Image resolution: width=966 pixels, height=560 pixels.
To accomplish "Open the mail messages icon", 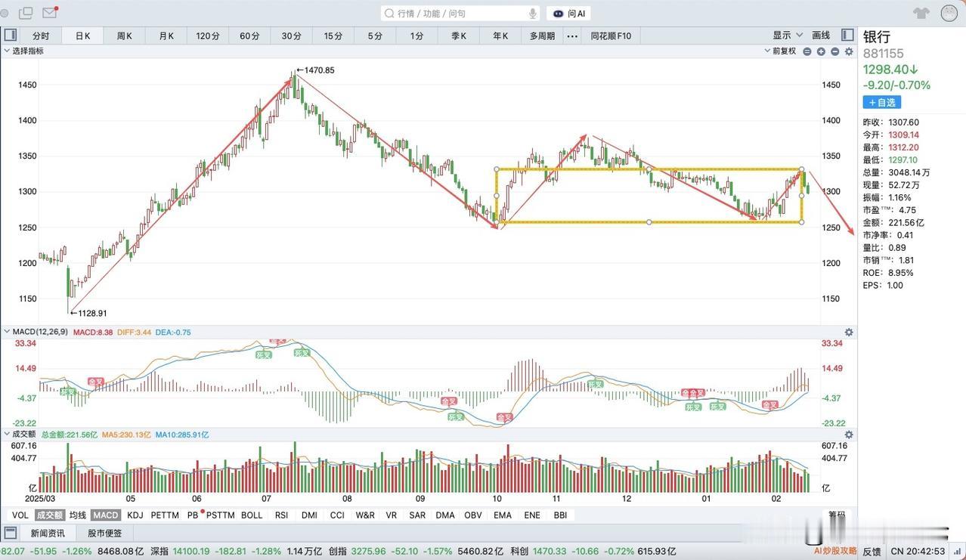I will 51,13.
